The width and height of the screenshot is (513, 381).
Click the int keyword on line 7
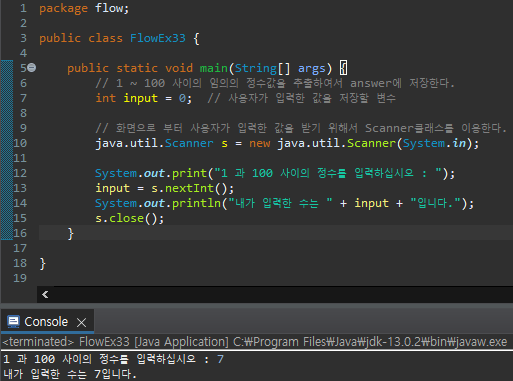point(106,98)
